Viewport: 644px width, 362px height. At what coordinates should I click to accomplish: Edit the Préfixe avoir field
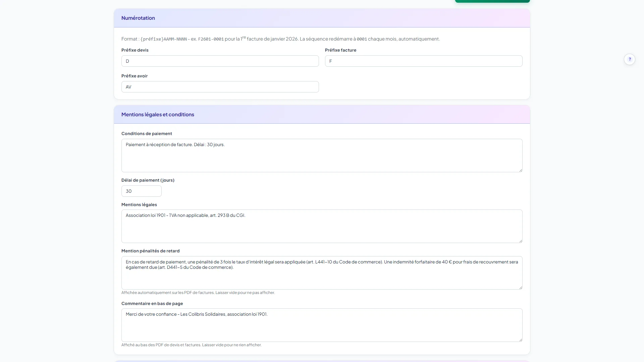point(220,87)
